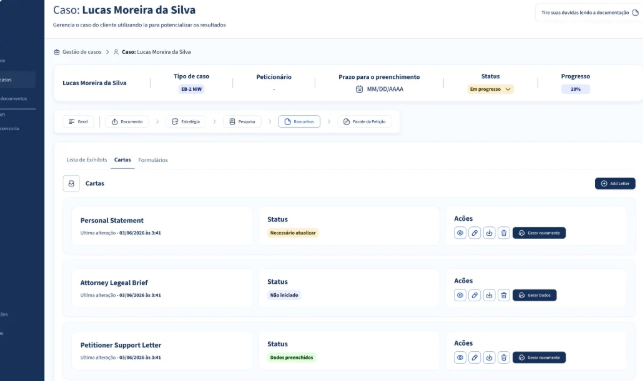
Task: Delete the Petitioner Support Letter
Action: coord(504,358)
